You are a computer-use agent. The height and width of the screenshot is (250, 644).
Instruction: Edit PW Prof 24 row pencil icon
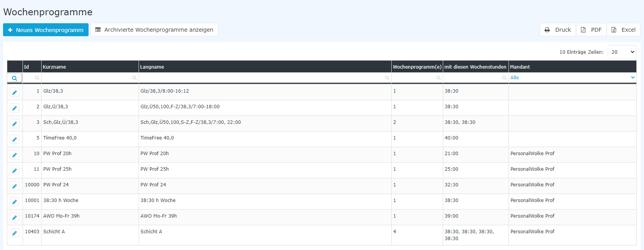point(15,186)
